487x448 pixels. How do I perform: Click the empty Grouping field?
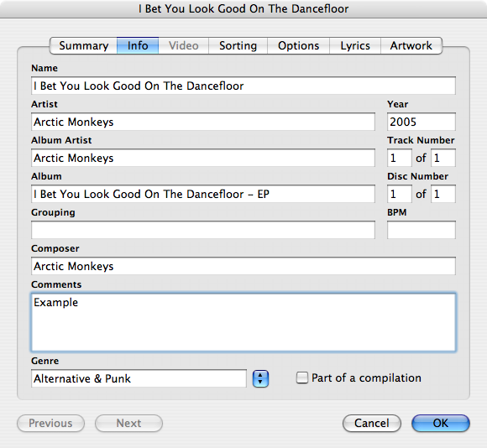coord(203,230)
